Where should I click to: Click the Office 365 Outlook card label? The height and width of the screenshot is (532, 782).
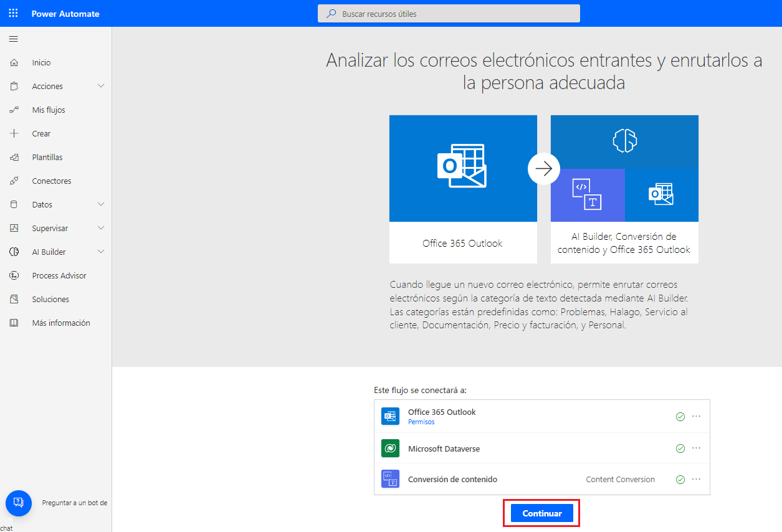click(x=462, y=243)
